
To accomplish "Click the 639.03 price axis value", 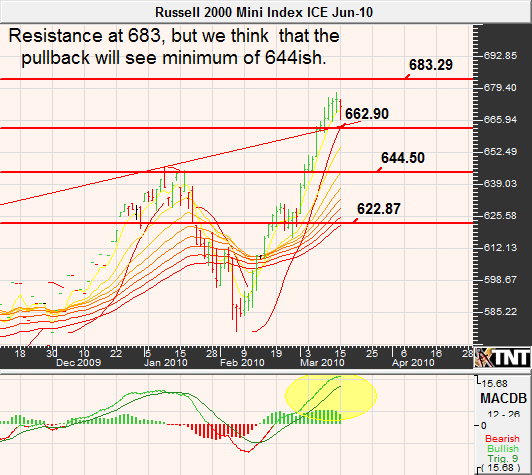I will (x=500, y=184).
